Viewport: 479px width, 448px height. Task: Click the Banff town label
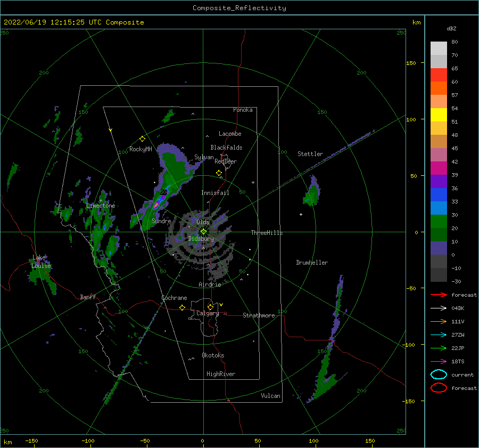(x=88, y=297)
